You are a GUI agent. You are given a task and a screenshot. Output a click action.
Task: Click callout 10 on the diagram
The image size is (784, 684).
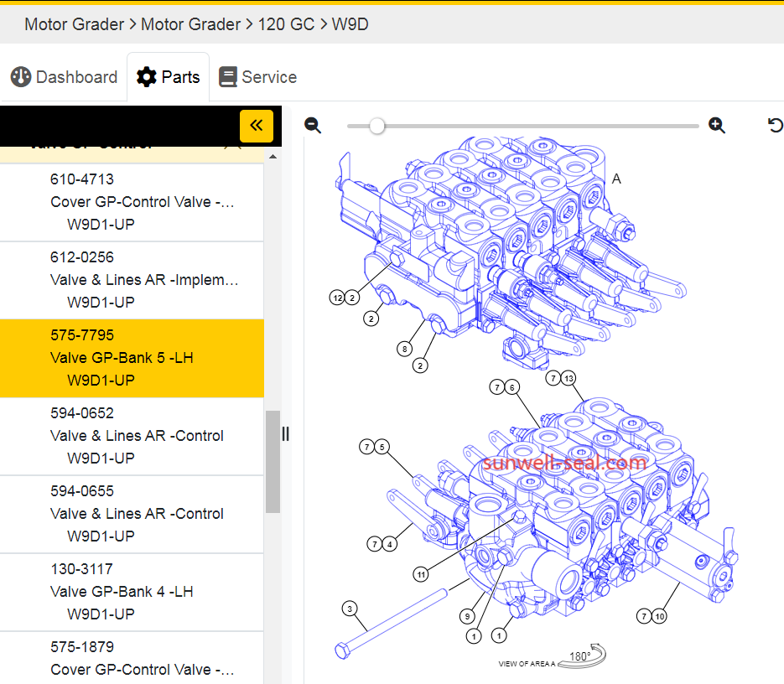pyautogui.click(x=660, y=616)
